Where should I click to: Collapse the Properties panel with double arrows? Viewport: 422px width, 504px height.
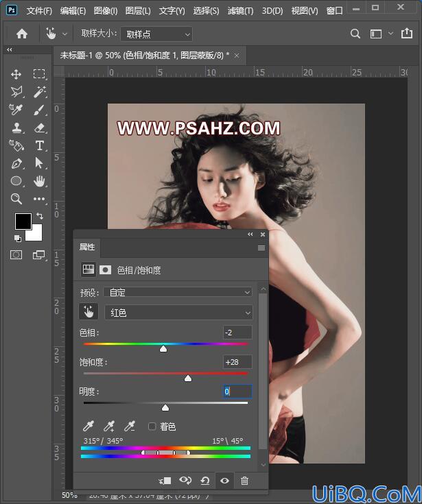250,235
